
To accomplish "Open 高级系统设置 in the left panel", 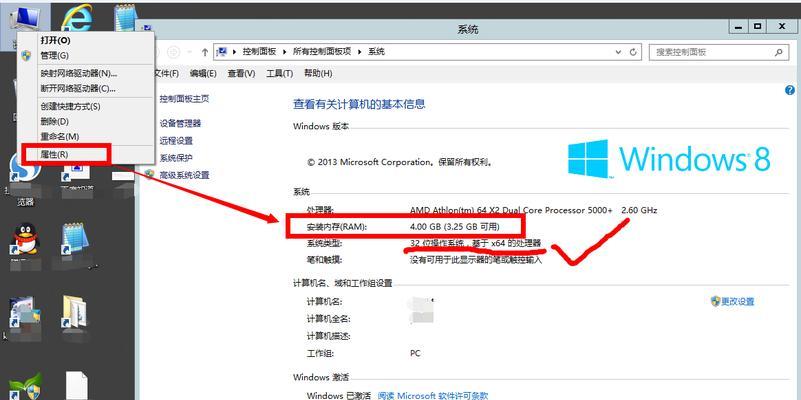I will pyautogui.click(x=184, y=175).
